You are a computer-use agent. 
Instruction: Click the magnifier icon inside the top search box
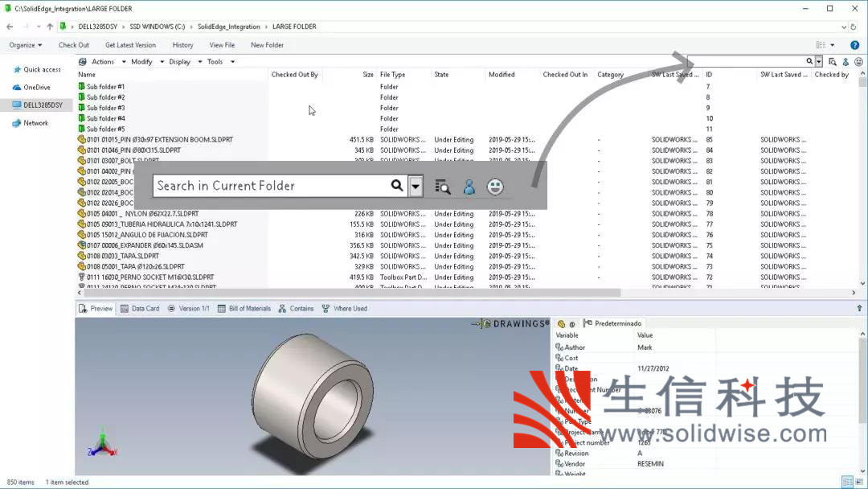[x=809, y=61]
